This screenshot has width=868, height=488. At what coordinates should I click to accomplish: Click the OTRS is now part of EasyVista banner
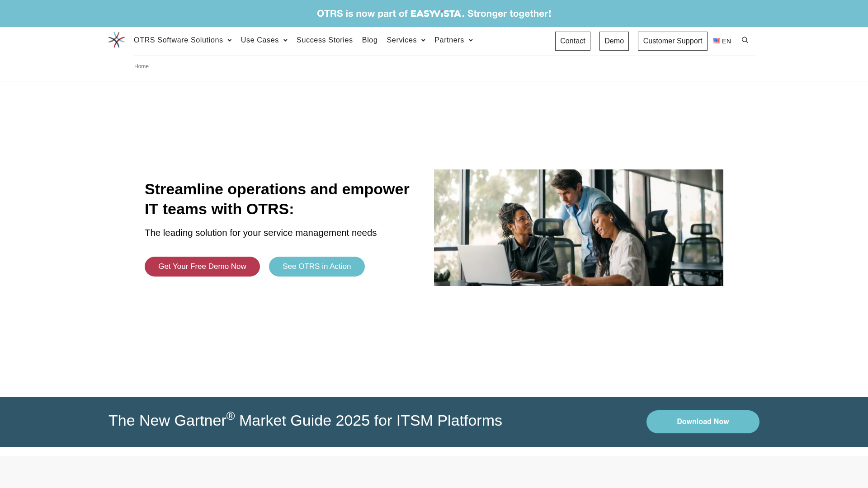click(434, 14)
